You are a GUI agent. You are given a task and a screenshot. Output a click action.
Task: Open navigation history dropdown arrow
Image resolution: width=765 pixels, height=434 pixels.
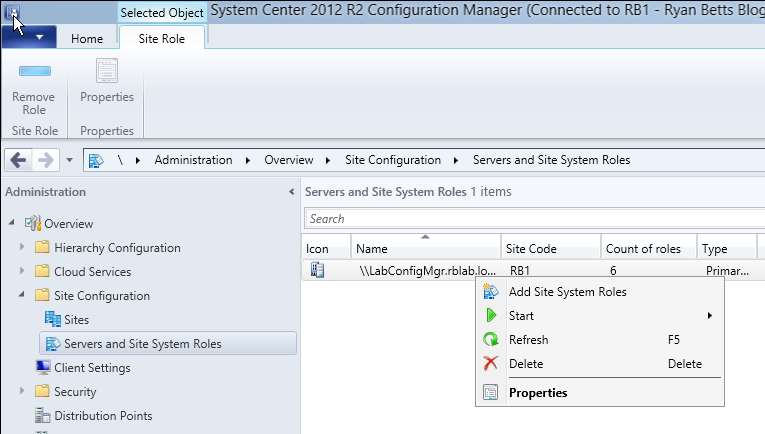pos(69,160)
